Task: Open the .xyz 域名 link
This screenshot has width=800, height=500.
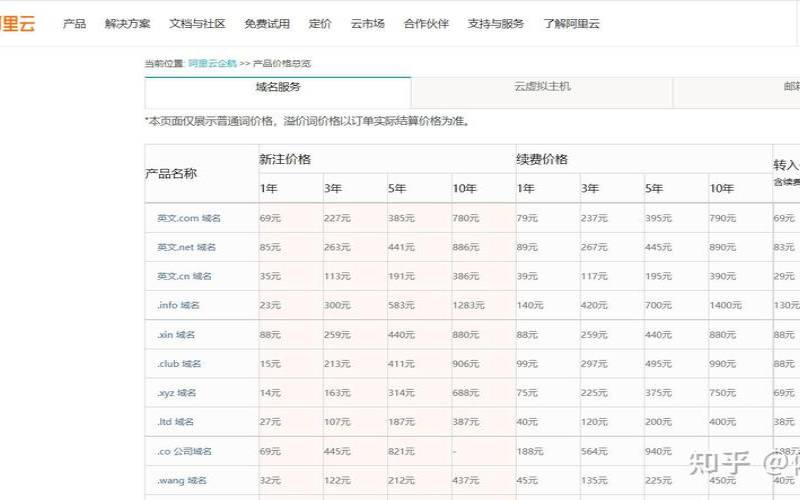Action: click(x=177, y=393)
